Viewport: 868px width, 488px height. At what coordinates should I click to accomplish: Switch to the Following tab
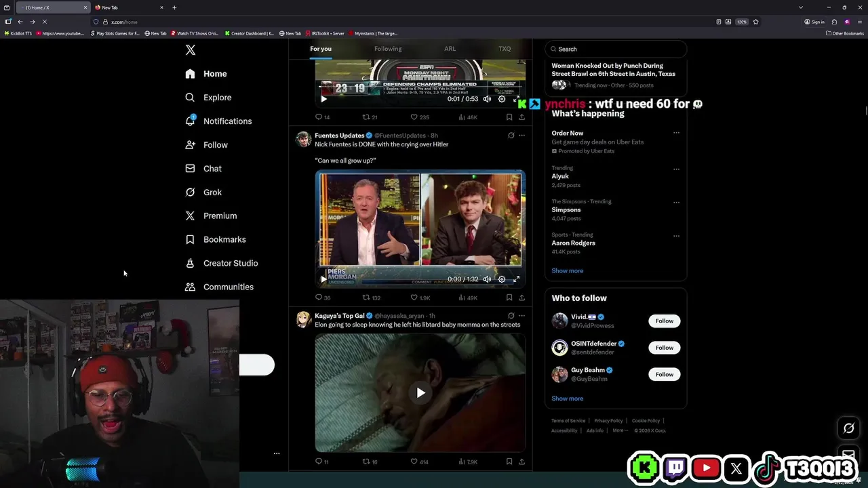coord(388,49)
